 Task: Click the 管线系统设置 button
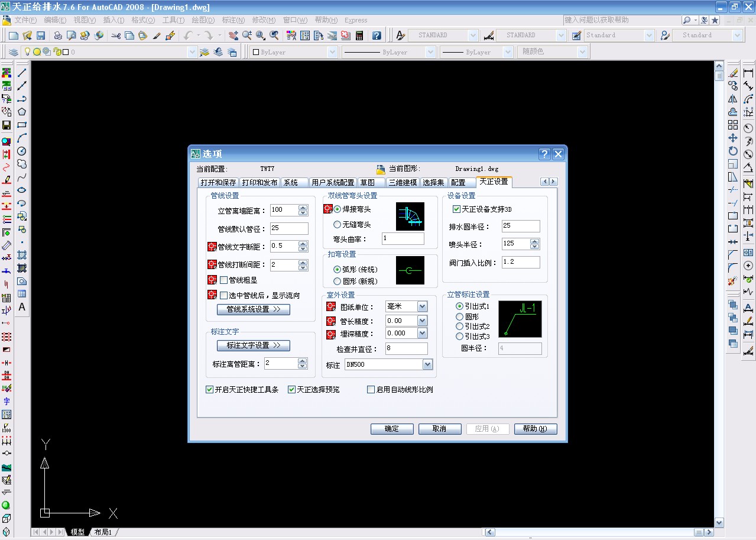pos(254,309)
